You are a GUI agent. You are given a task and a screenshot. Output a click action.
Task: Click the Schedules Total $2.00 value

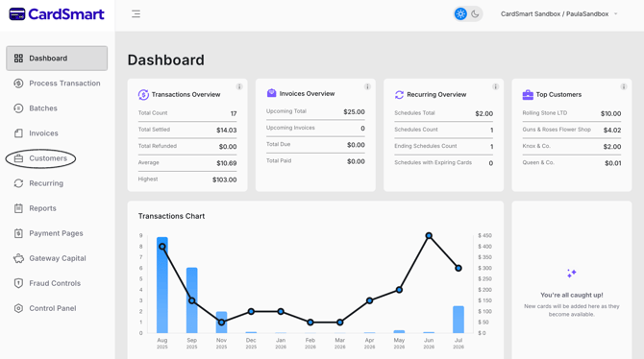click(484, 113)
